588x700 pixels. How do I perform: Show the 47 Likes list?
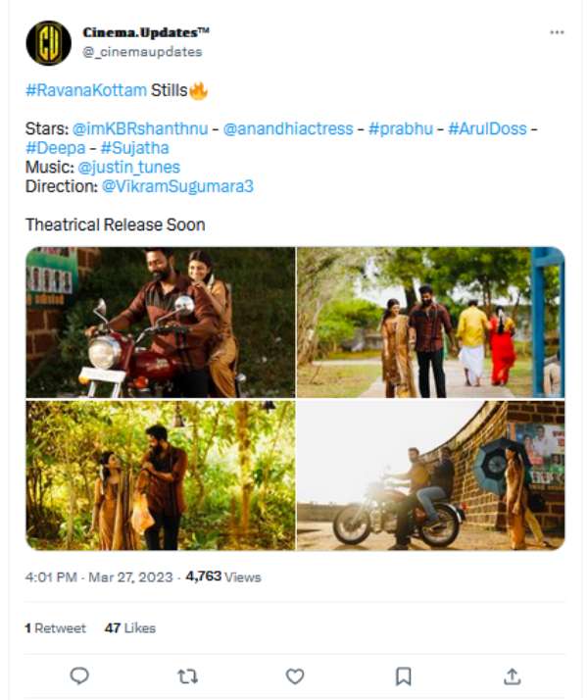point(129,627)
